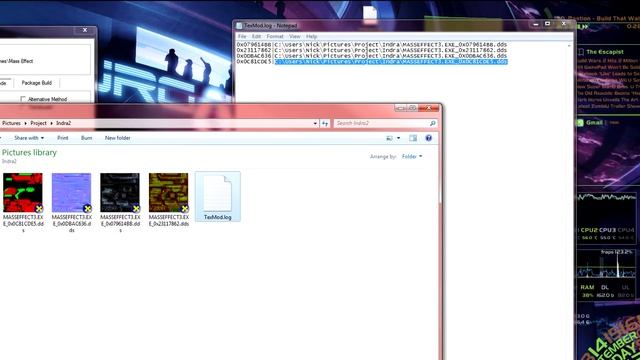Screen dimensions: 640x360
Task: Expand the breadcrumb arrow after Pictures
Action: pos(25,123)
